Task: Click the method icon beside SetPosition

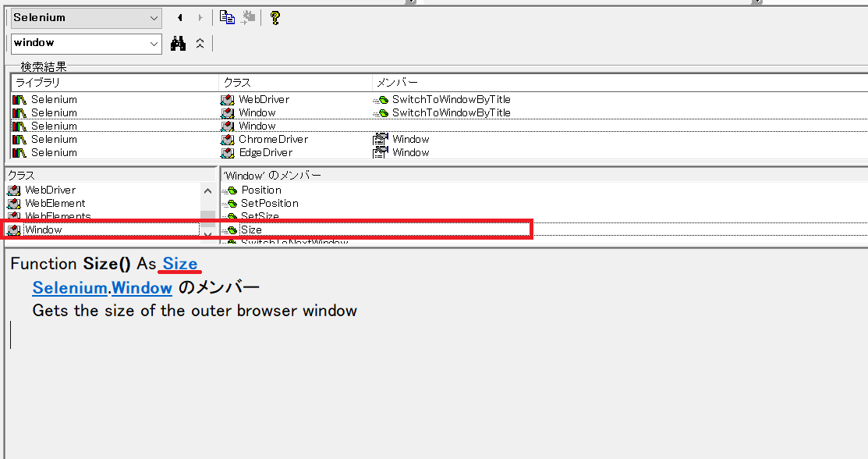Action: [x=230, y=204]
